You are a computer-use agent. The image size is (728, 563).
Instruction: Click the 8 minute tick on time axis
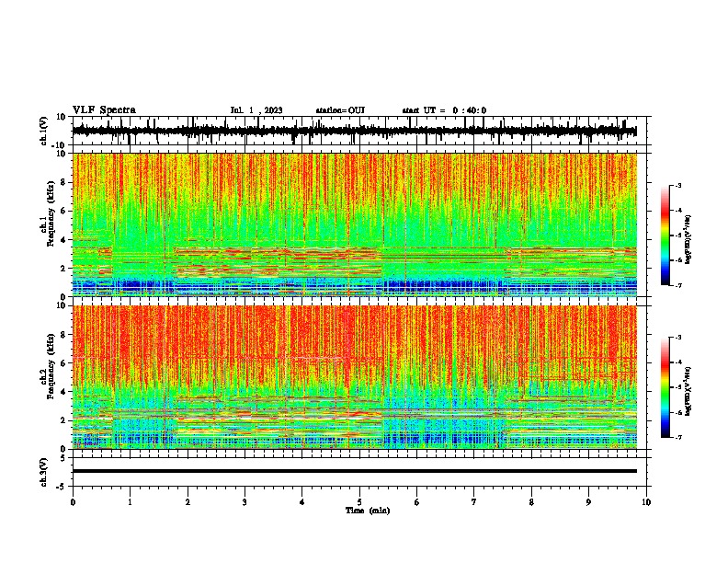click(x=531, y=502)
